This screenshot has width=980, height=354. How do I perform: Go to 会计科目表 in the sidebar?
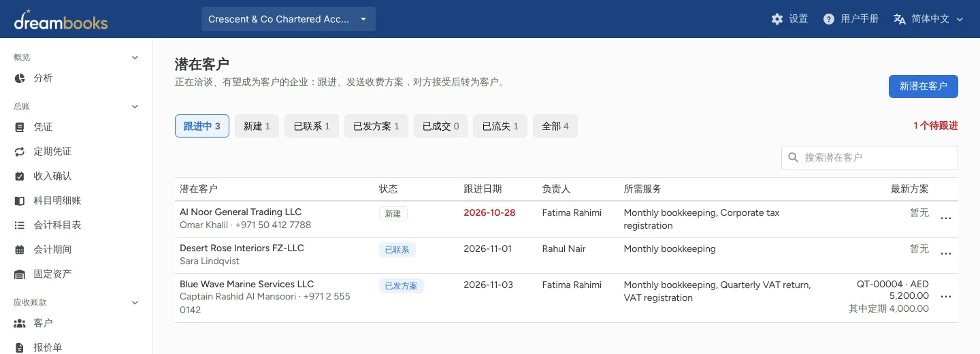click(x=57, y=225)
